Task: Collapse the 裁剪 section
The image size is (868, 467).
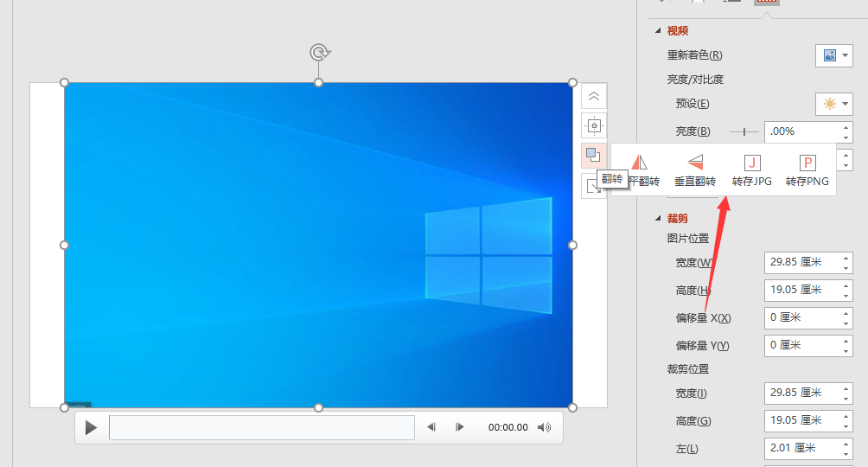Action: 658,218
